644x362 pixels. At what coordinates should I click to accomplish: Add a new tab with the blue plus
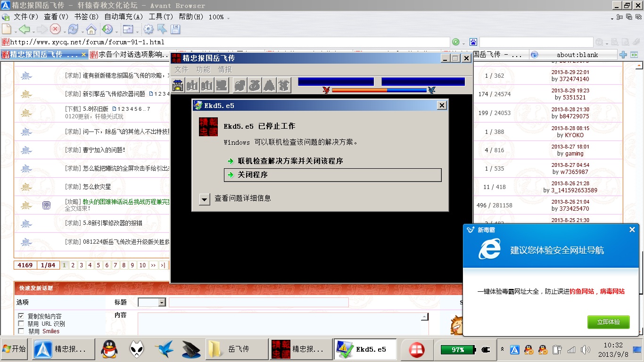(x=623, y=55)
